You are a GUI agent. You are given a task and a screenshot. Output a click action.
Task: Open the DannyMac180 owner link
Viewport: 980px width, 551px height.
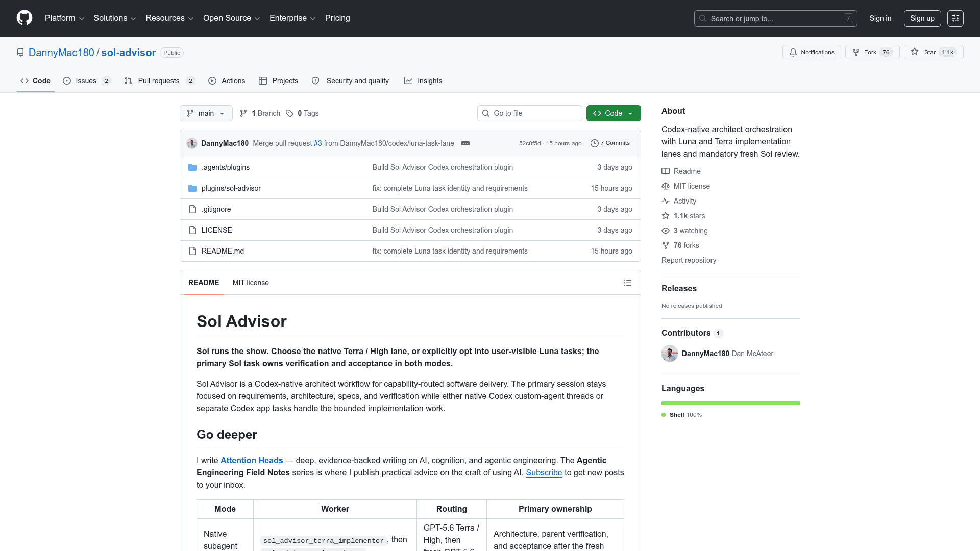(61, 53)
